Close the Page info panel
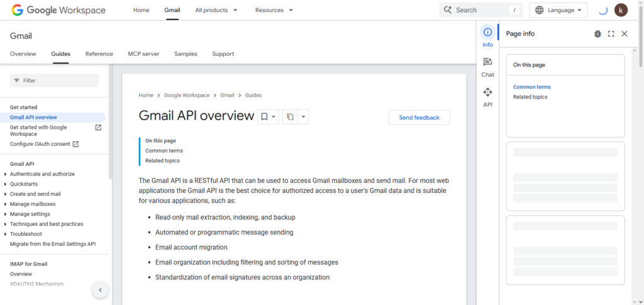The height and width of the screenshot is (305, 644). [625, 34]
